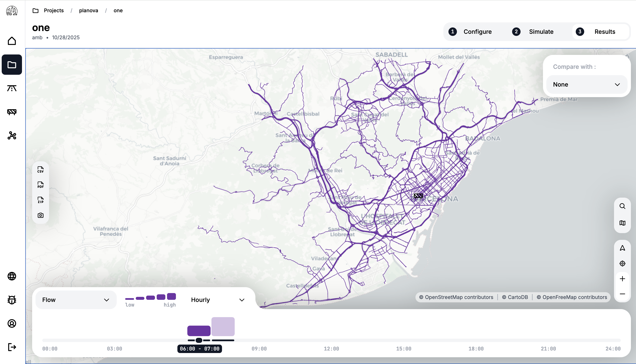Click the CSV export icon
636x364 pixels.
click(x=40, y=170)
